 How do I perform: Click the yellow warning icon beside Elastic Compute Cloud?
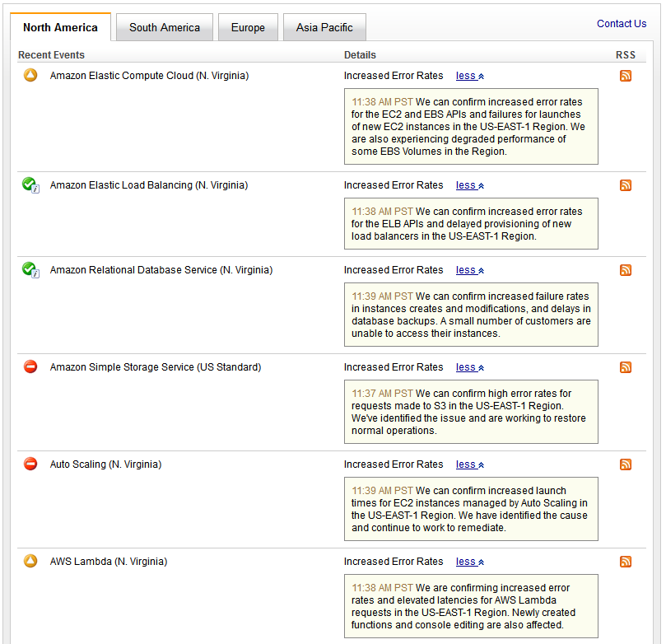click(30, 76)
